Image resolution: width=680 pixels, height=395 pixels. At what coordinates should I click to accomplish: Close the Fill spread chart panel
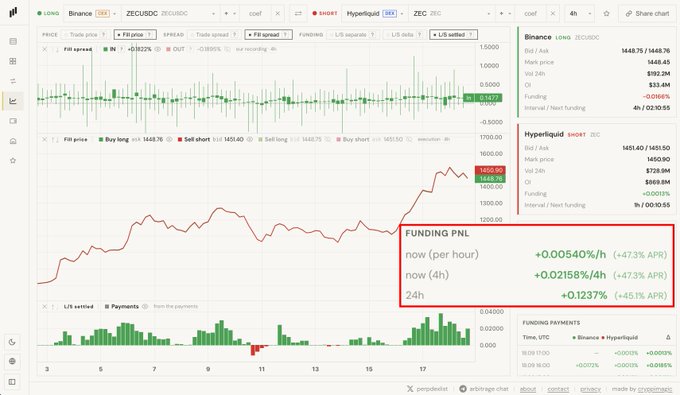44,49
